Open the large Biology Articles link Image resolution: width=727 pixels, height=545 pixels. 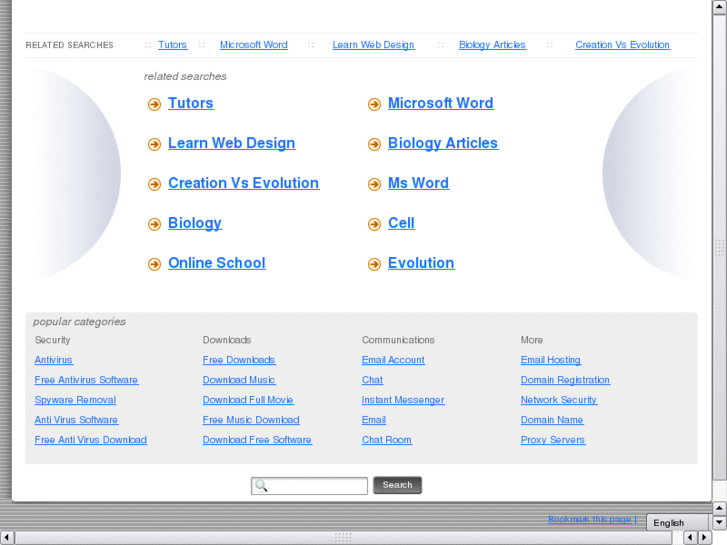point(443,143)
